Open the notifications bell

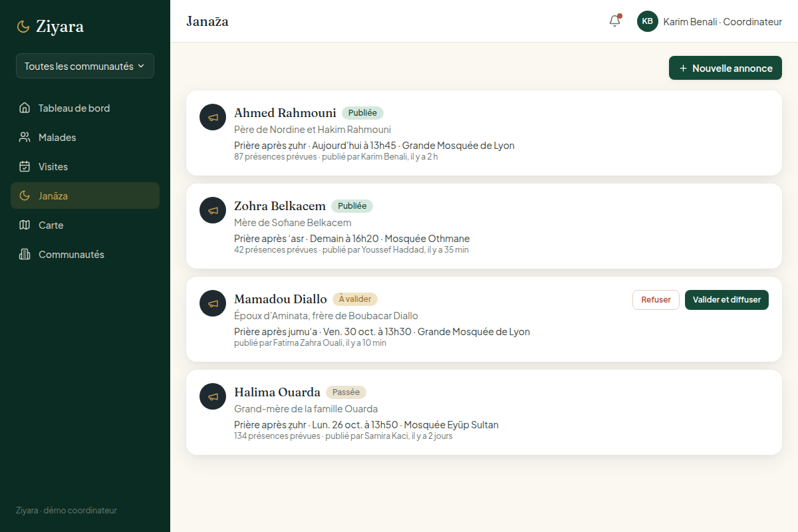(614, 21)
